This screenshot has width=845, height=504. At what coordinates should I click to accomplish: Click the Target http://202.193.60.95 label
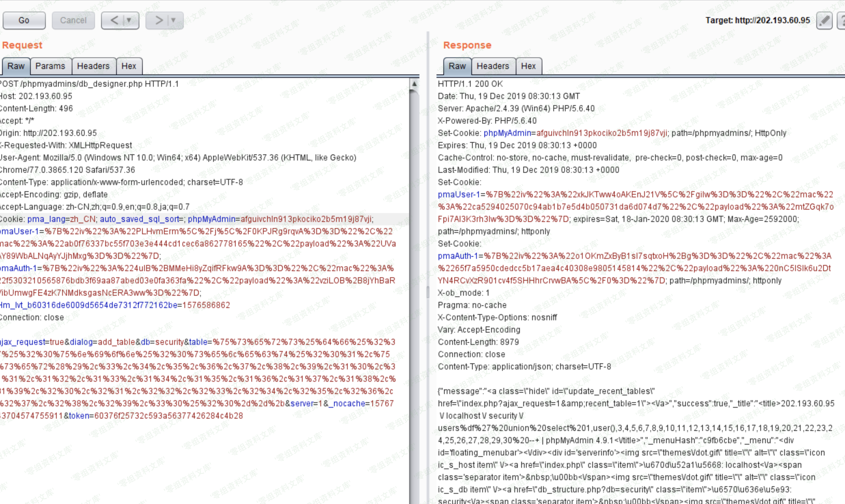click(758, 20)
